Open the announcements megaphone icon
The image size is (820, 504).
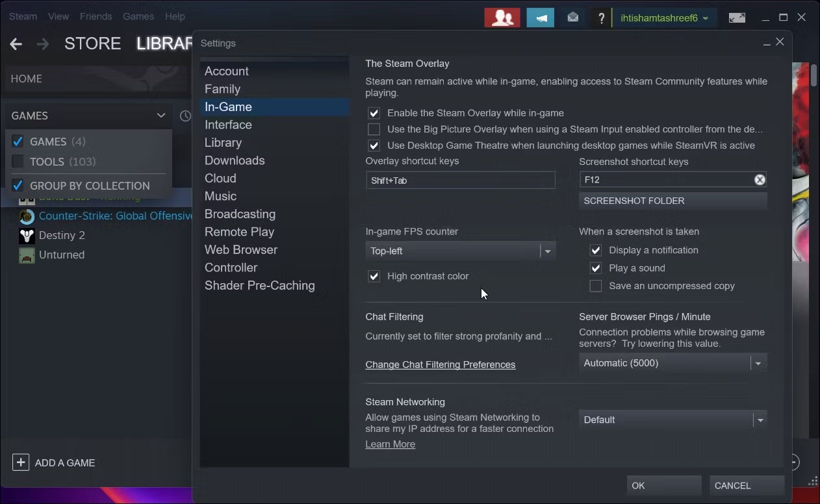(x=540, y=18)
